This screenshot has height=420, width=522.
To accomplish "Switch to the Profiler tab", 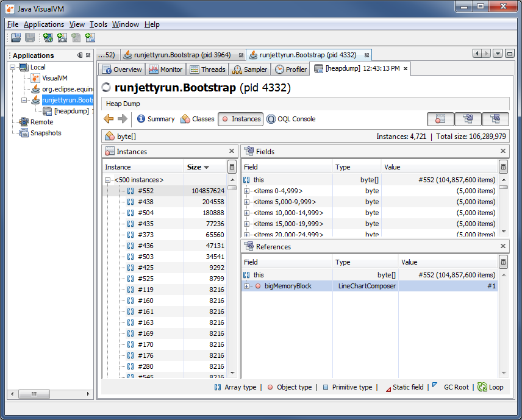I will coord(291,69).
